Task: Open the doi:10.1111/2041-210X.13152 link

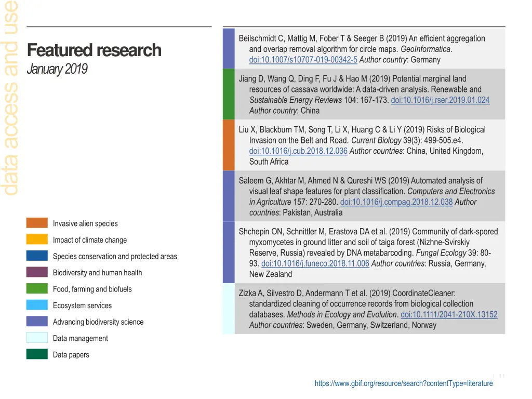Action: coord(449,314)
